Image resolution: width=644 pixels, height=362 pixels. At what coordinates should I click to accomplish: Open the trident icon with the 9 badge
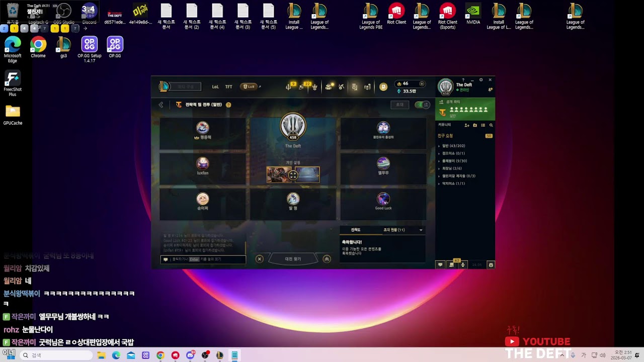pos(289,86)
